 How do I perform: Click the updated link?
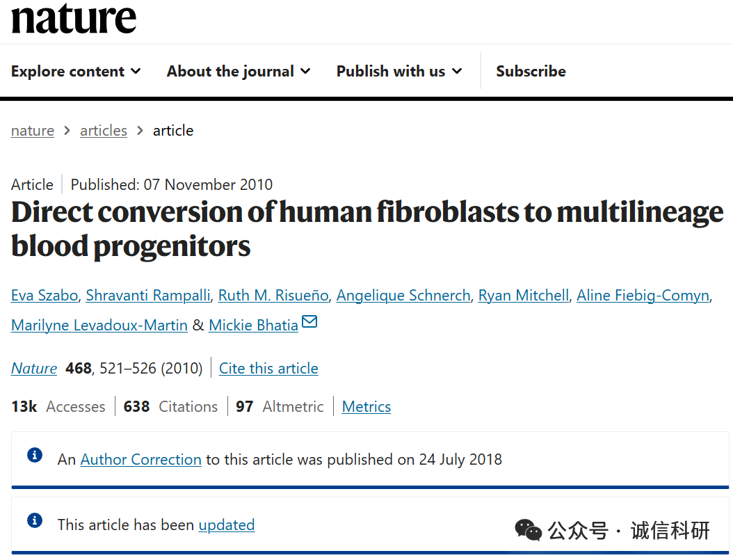tap(227, 525)
